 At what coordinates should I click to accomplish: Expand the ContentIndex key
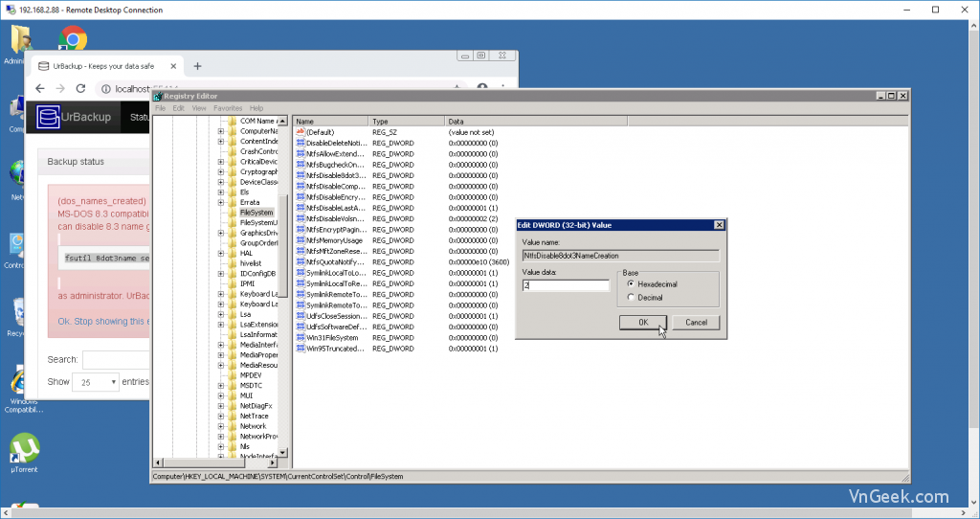[221, 142]
